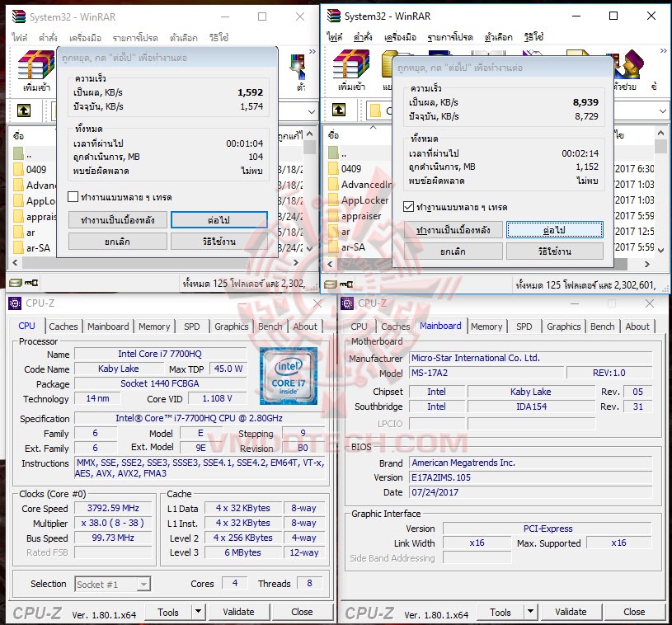
Task: Open address bar dropdown in left WinRAR
Action: click(x=312, y=111)
